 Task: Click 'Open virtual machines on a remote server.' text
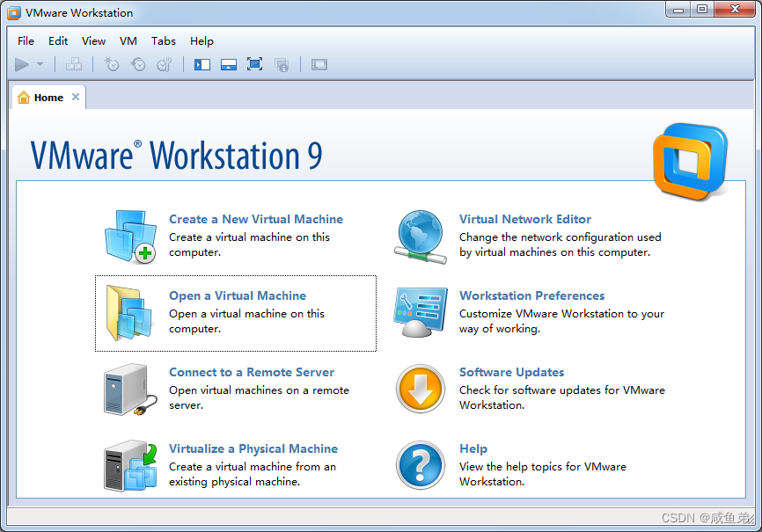(259, 397)
